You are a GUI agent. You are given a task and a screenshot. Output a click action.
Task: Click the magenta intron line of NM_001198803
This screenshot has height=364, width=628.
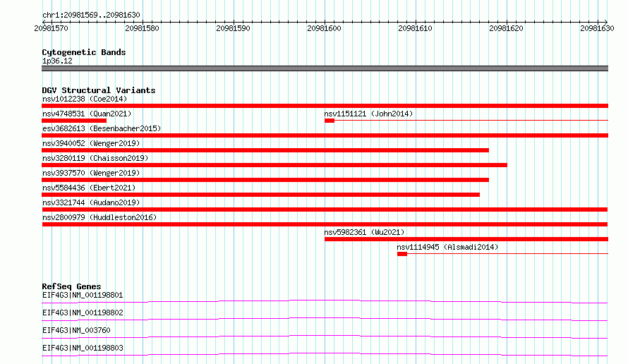325,354
